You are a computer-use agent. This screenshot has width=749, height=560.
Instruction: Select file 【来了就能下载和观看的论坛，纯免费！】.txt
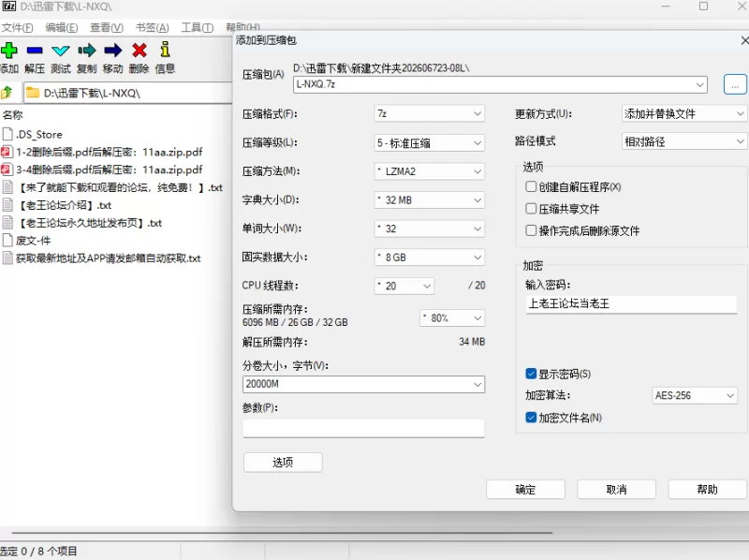[x=120, y=188]
